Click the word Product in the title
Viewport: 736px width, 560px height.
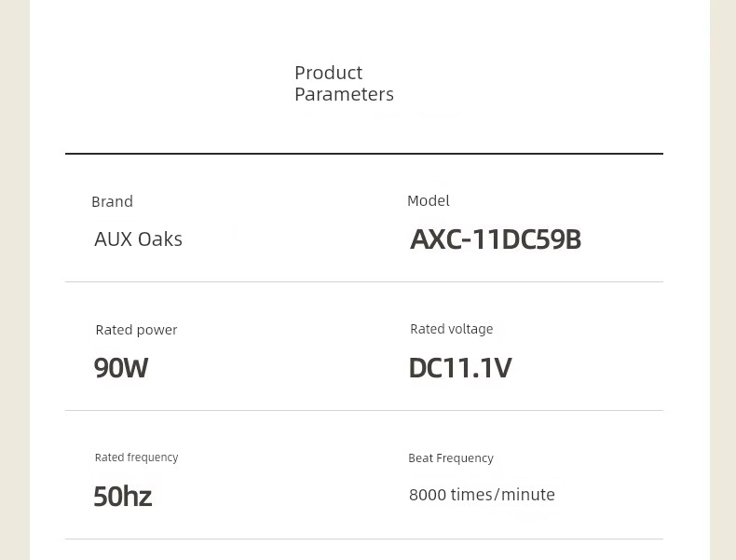coord(329,74)
